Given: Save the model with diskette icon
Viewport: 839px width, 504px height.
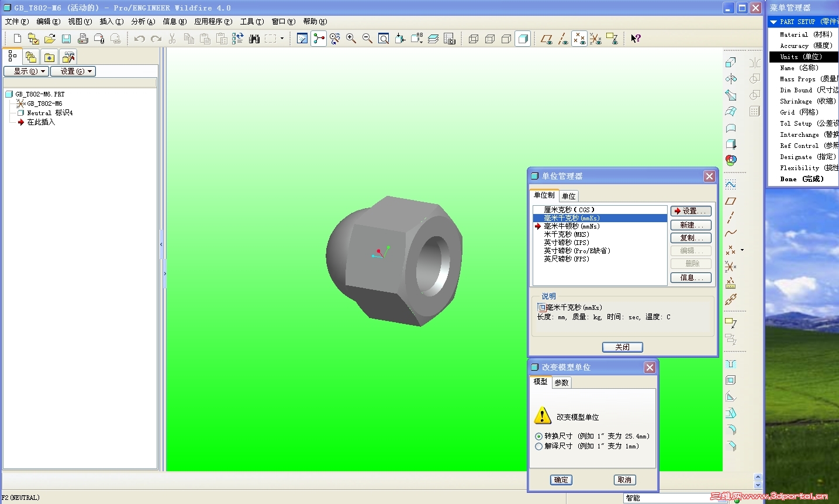Looking at the screenshot, I should tap(66, 39).
